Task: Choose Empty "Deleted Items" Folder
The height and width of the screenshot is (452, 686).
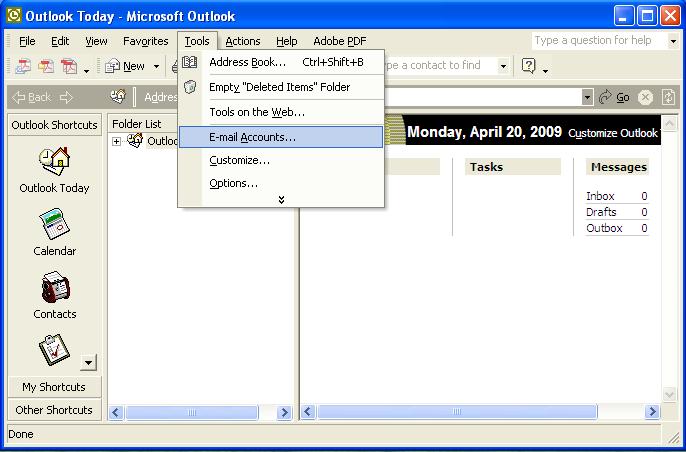Action: pos(281,87)
